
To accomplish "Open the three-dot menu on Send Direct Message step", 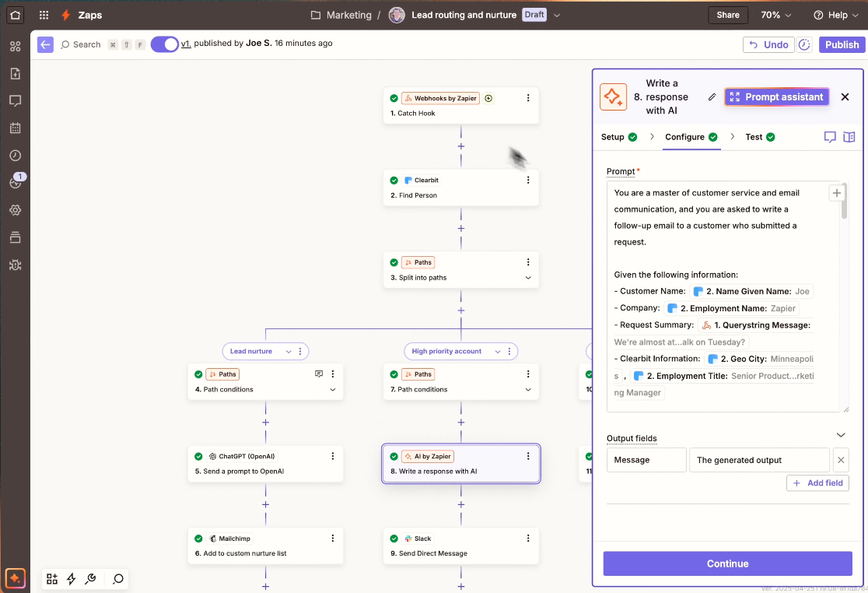I will [x=528, y=539].
